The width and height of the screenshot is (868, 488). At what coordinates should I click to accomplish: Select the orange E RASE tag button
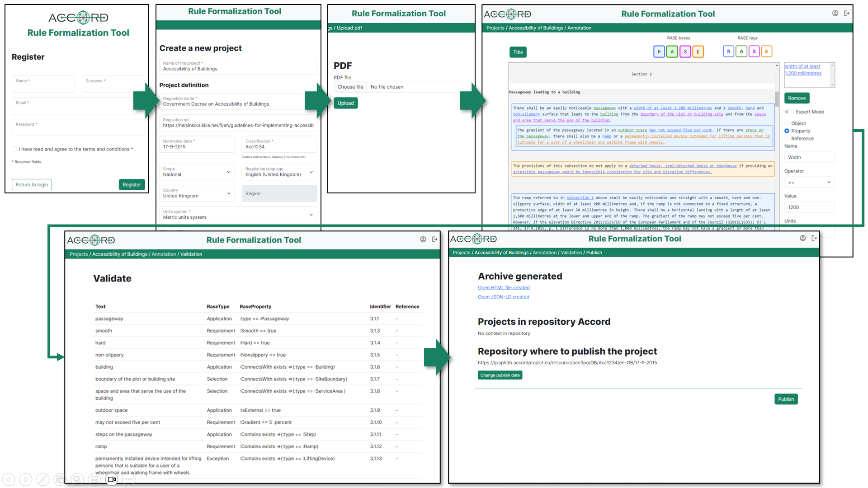pos(767,52)
